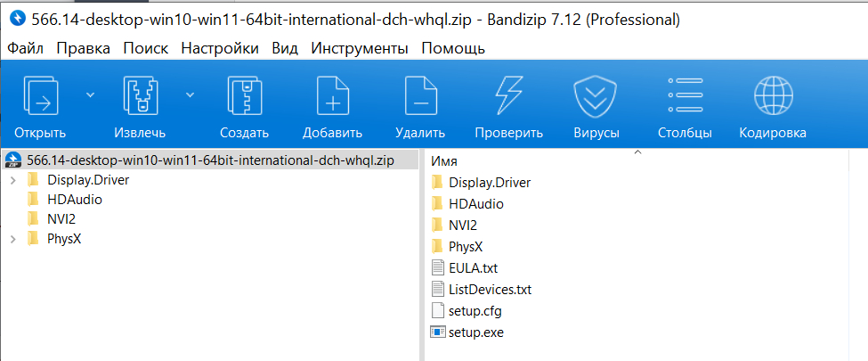Click the Bandizip app icon in title bar
Screen dimensions: 868x361
[x=19, y=19]
